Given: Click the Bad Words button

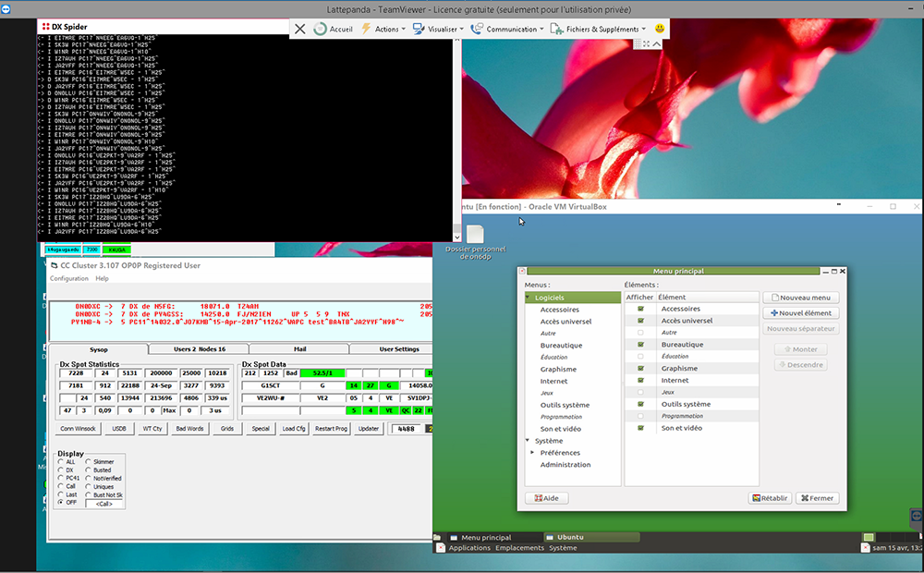Looking at the screenshot, I should [189, 429].
